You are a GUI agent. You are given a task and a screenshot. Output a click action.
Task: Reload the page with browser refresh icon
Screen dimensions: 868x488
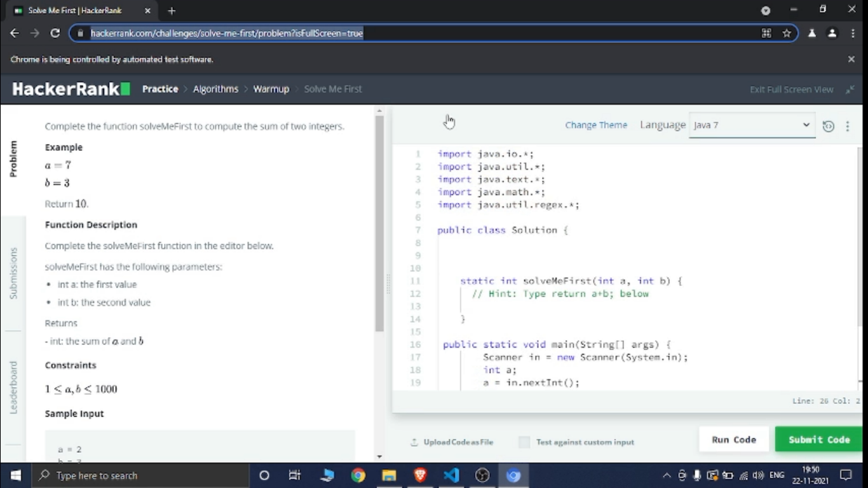(55, 33)
